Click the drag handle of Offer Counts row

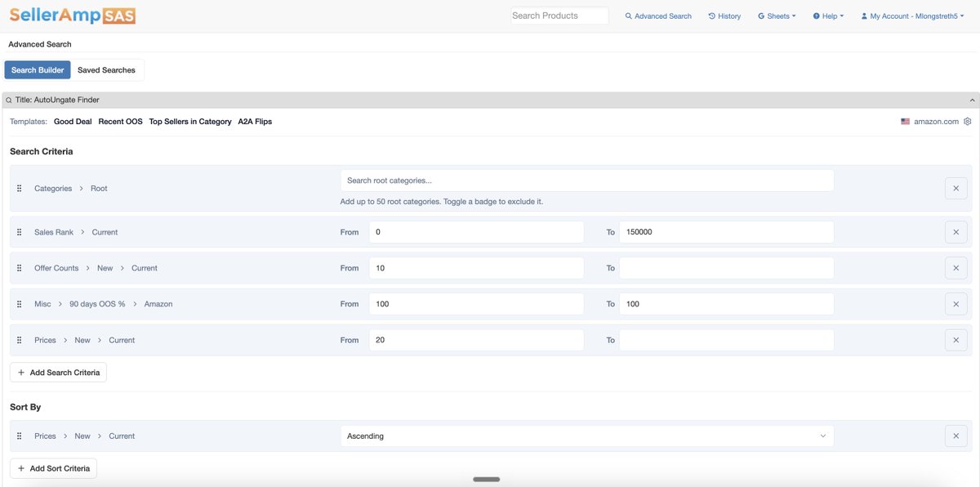(20, 268)
